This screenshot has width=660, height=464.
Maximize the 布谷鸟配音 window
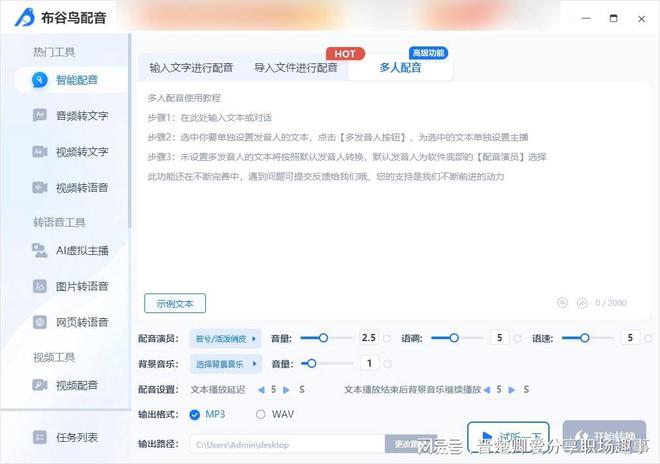613,18
